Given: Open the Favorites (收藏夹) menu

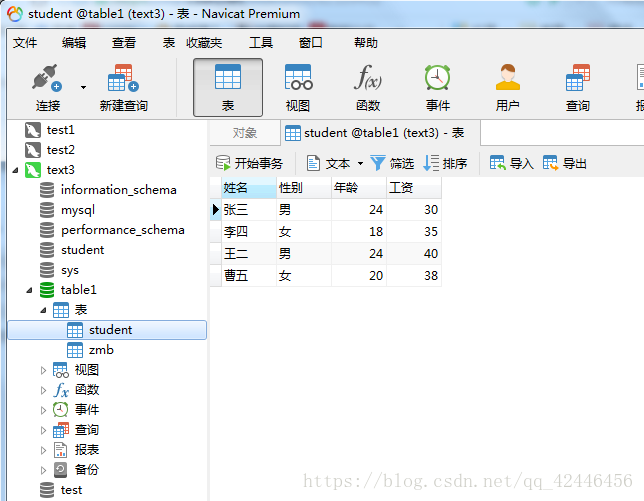Looking at the screenshot, I should 204,43.
